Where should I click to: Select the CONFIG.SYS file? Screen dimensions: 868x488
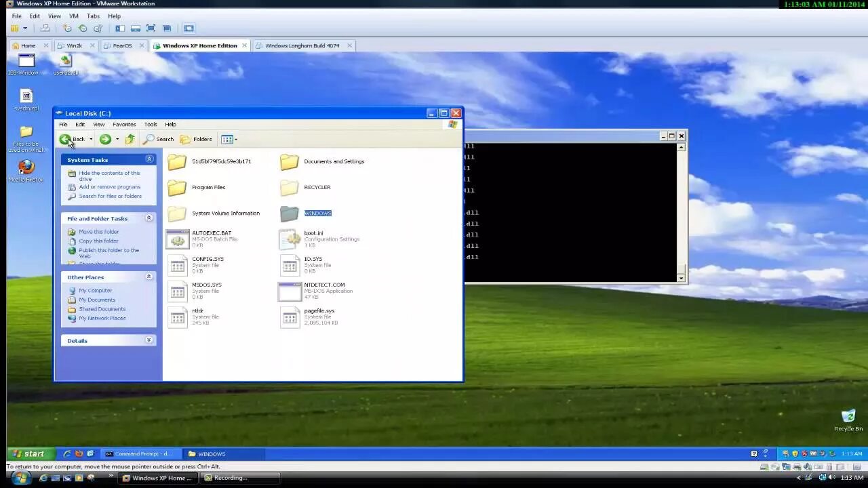pos(196,264)
